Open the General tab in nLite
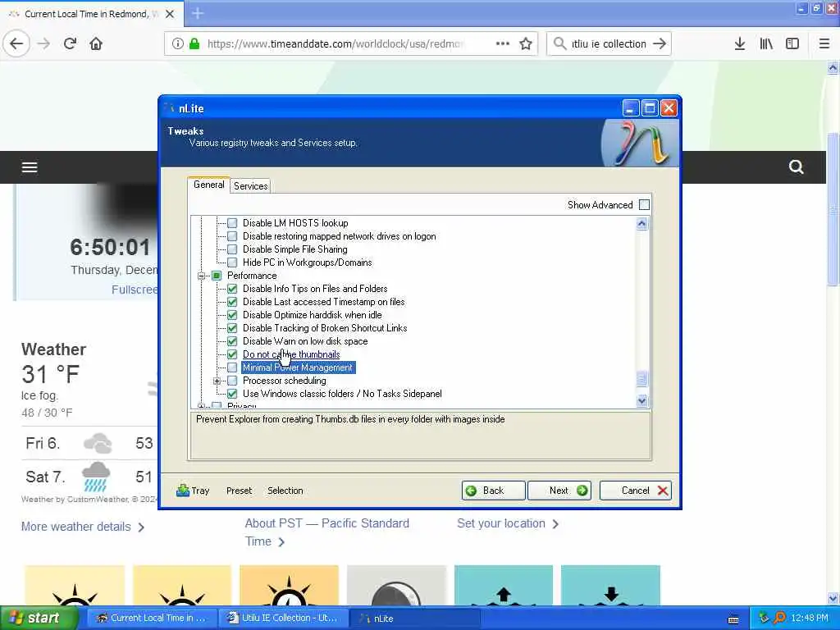The width and height of the screenshot is (840, 630). [x=209, y=185]
